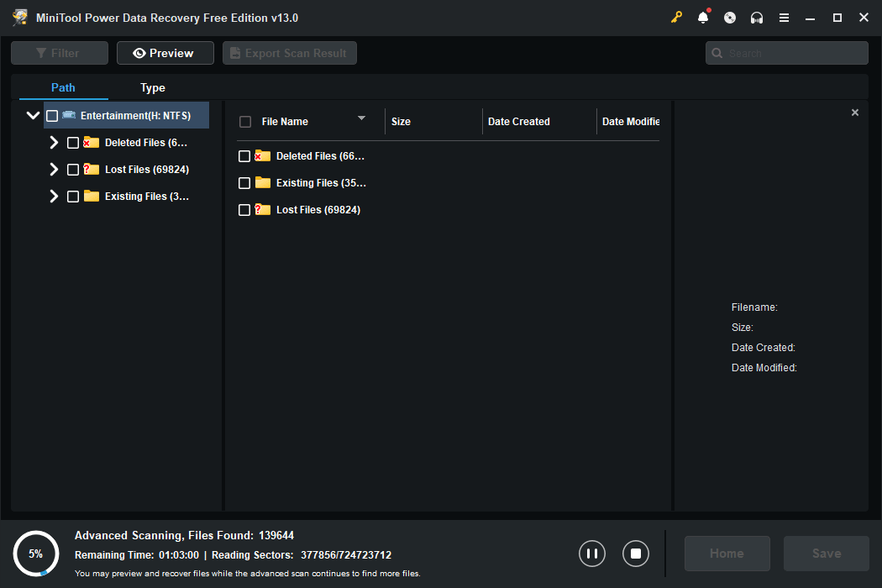Tick the Deleted Files checkbox in tree

click(x=73, y=143)
